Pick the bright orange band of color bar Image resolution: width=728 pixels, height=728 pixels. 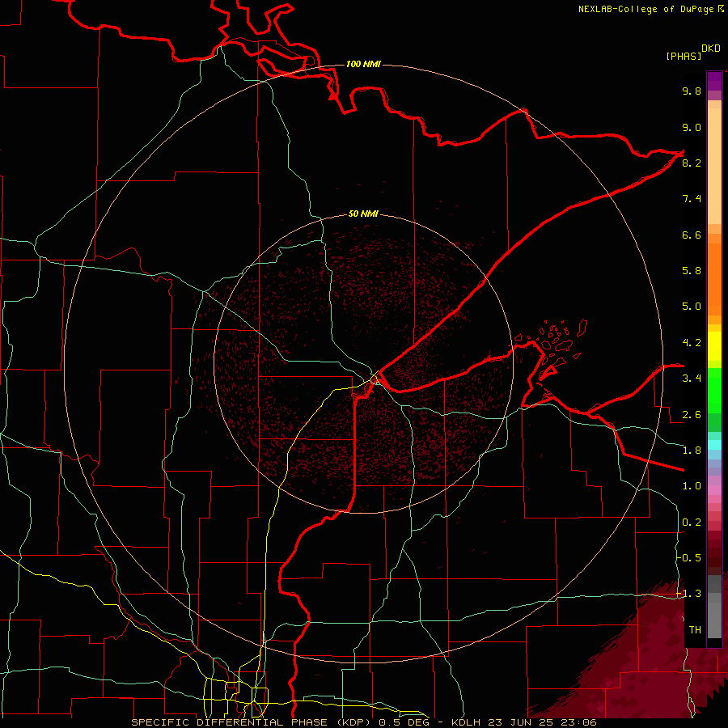point(714,278)
